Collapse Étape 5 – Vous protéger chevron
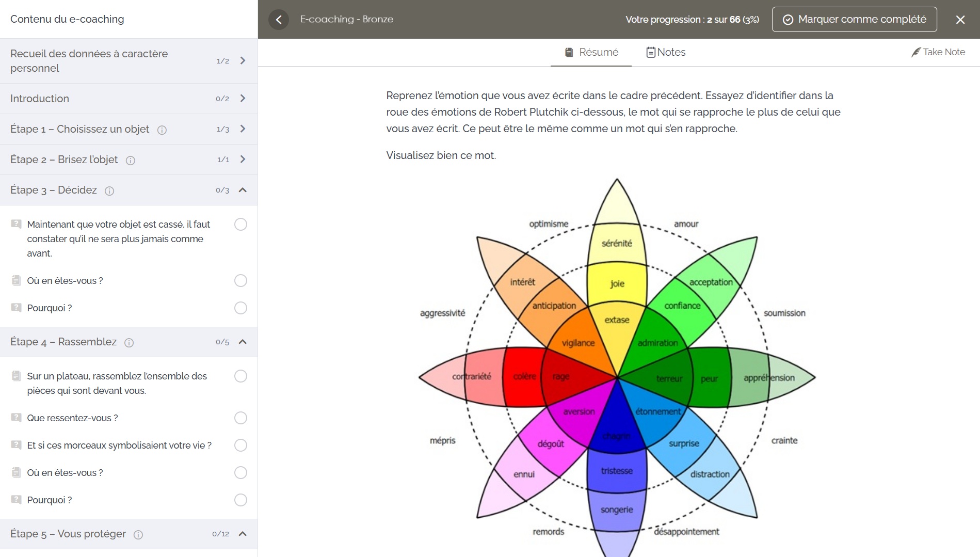 tap(243, 534)
